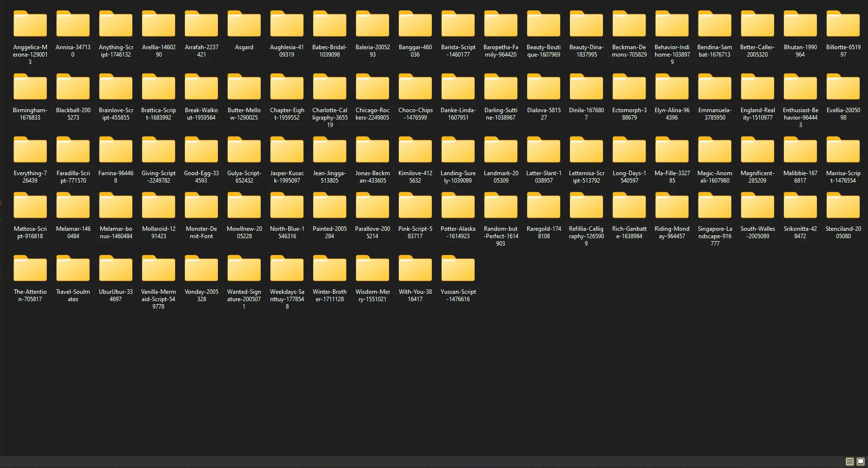The height and width of the screenshot is (468, 868).
Task: Select the Butter-Mellow-1290025 folder
Action: click(x=244, y=97)
